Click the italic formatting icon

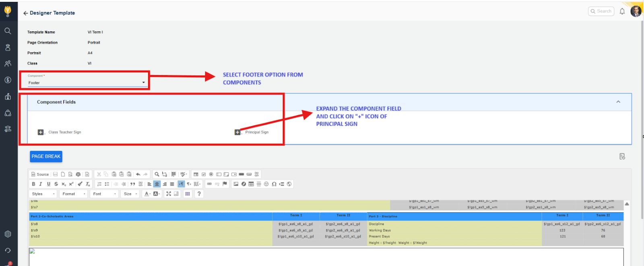click(x=41, y=184)
